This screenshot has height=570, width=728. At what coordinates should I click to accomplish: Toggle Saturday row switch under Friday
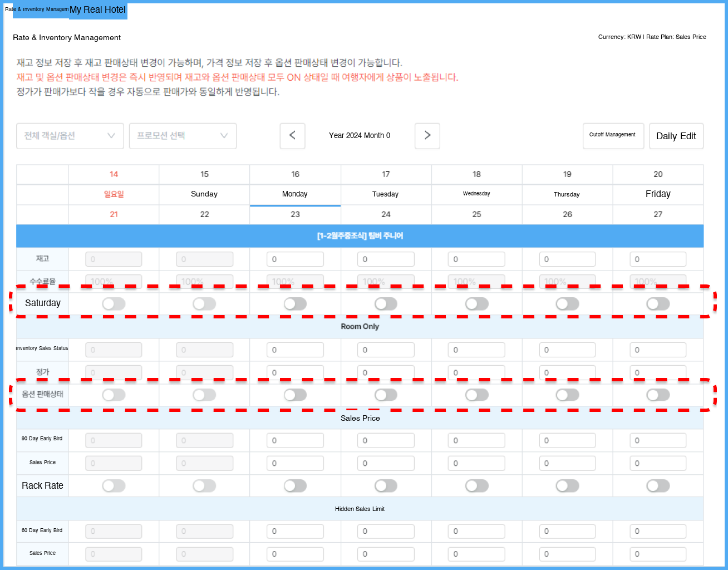pyautogui.click(x=658, y=304)
